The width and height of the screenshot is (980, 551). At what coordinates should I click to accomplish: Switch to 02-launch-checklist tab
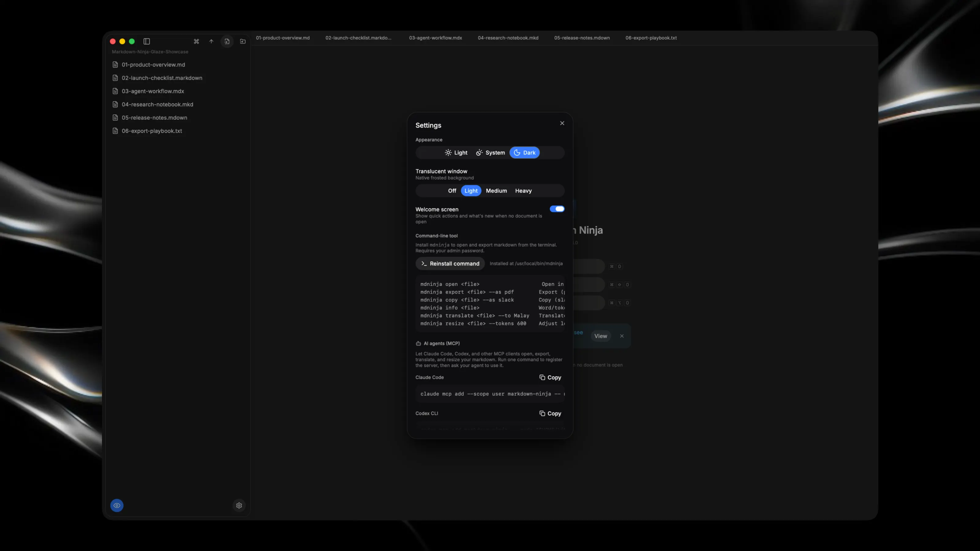[x=358, y=38]
